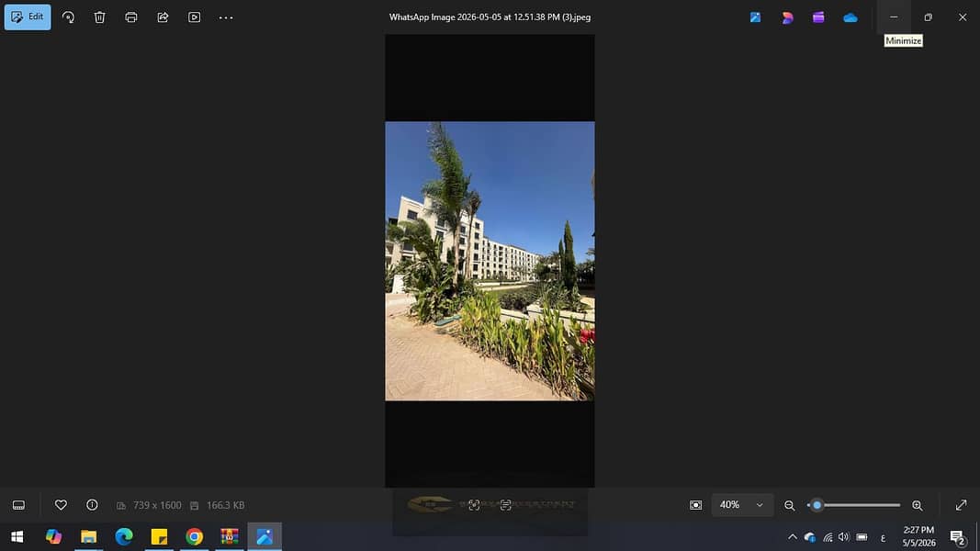Open the Edit image button
Viewport: 980px width, 551px height.
click(28, 17)
